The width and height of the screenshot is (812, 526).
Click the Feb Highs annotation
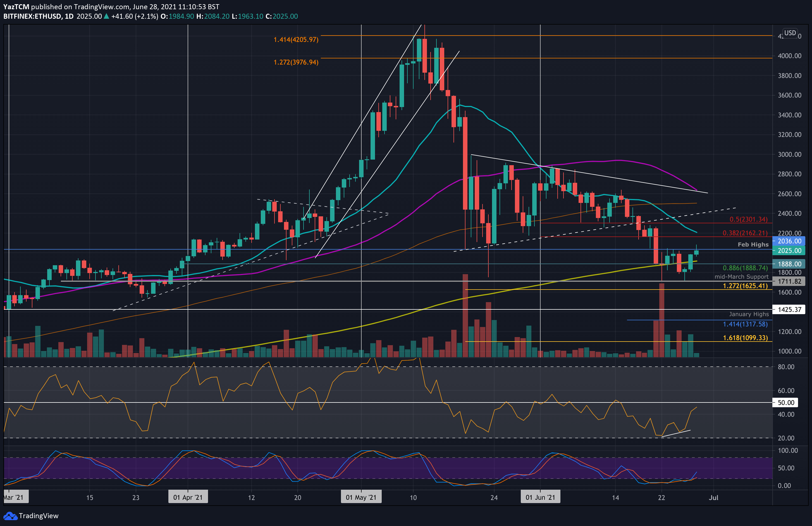coord(753,245)
